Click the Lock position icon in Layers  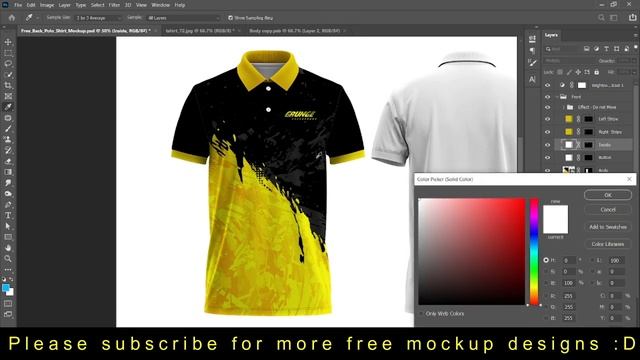(578, 72)
